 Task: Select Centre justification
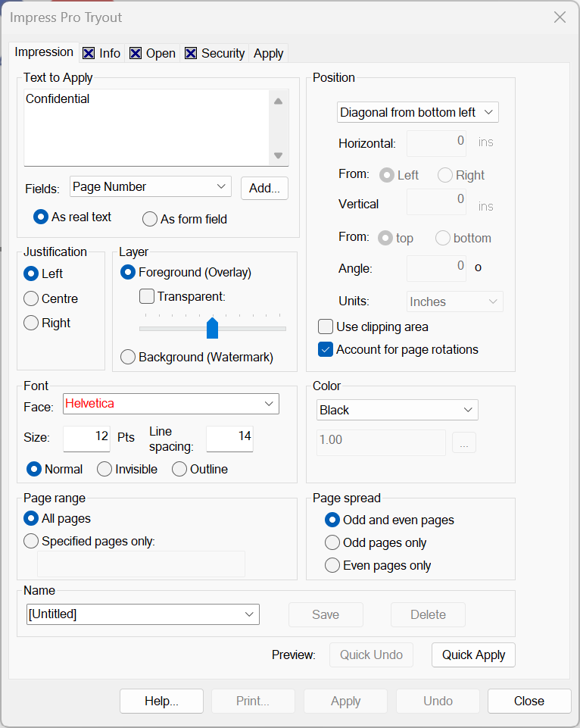pyautogui.click(x=30, y=298)
